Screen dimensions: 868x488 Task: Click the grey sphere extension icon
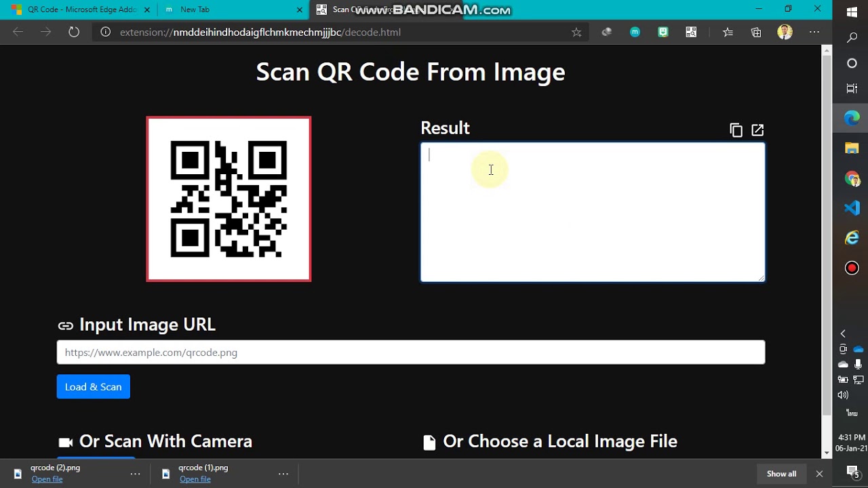pos(606,32)
